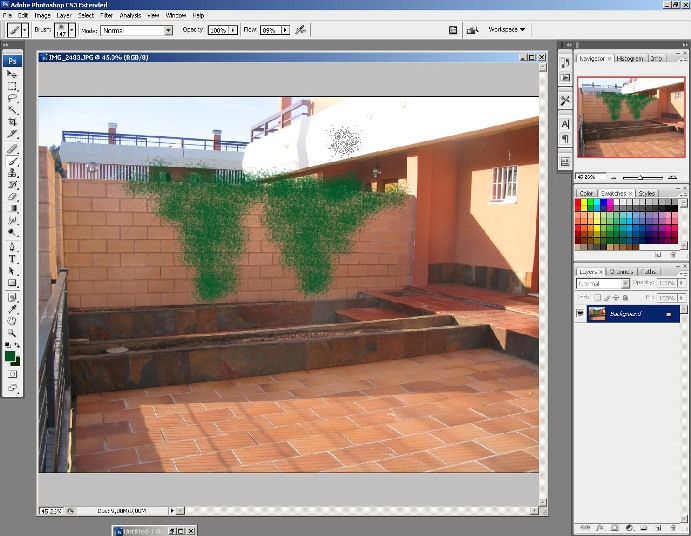Select the Slice tool
Image resolution: width=691 pixels, height=536 pixels.
tap(12, 134)
